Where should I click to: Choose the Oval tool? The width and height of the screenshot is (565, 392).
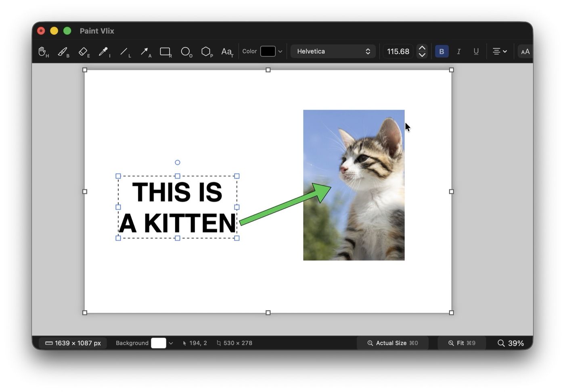(x=186, y=52)
